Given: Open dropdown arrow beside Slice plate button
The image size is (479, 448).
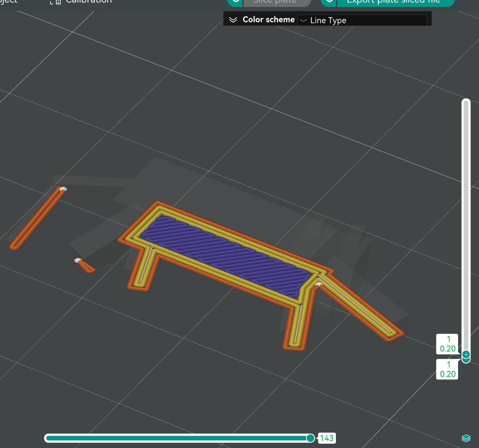Looking at the screenshot, I should [235, 2].
